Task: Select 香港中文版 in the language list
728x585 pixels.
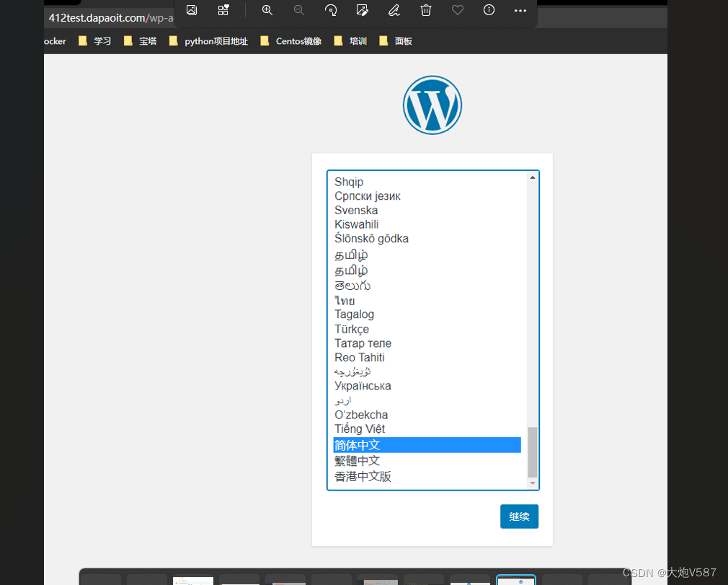Action: click(427, 476)
